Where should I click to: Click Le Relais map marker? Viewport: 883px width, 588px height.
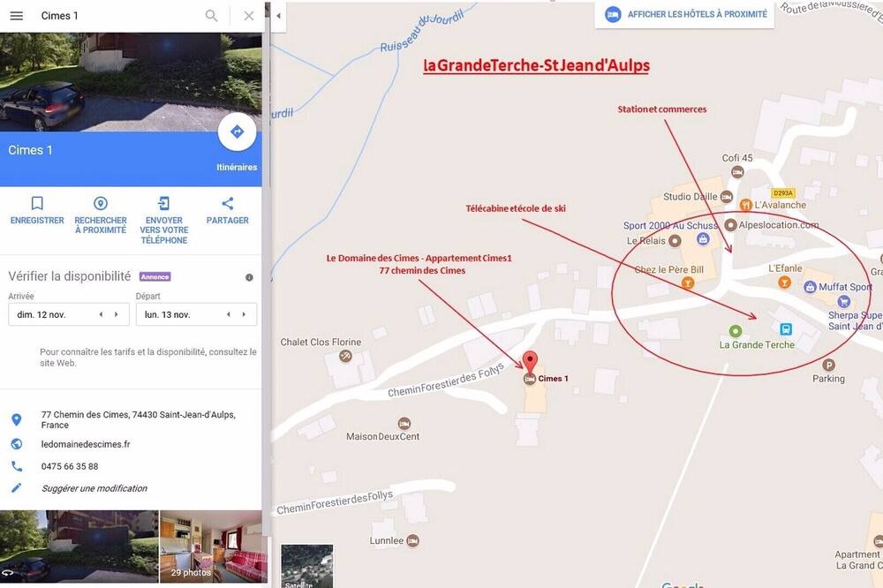click(675, 241)
